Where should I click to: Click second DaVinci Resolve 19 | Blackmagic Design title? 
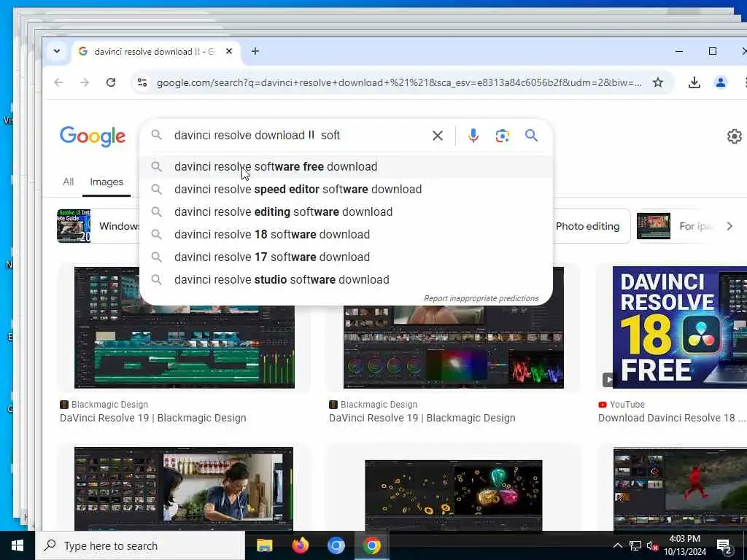(422, 418)
